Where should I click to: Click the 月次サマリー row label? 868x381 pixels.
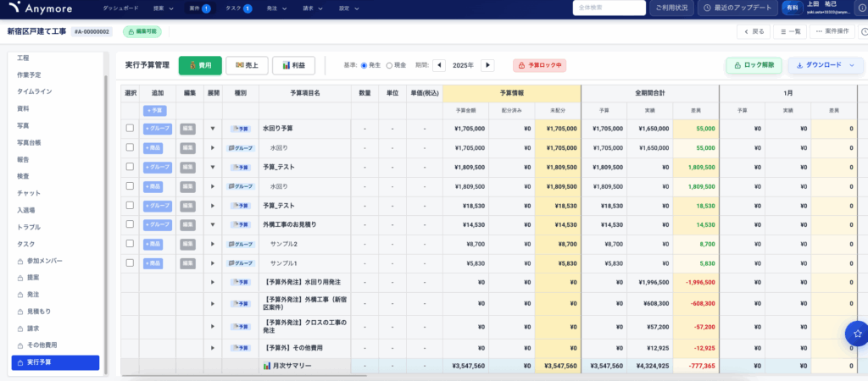click(x=287, y=366)
